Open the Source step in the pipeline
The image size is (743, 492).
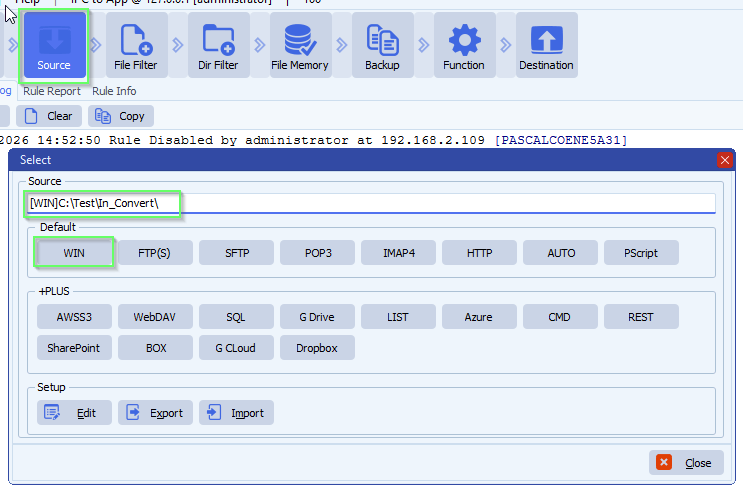coord(54,45)
